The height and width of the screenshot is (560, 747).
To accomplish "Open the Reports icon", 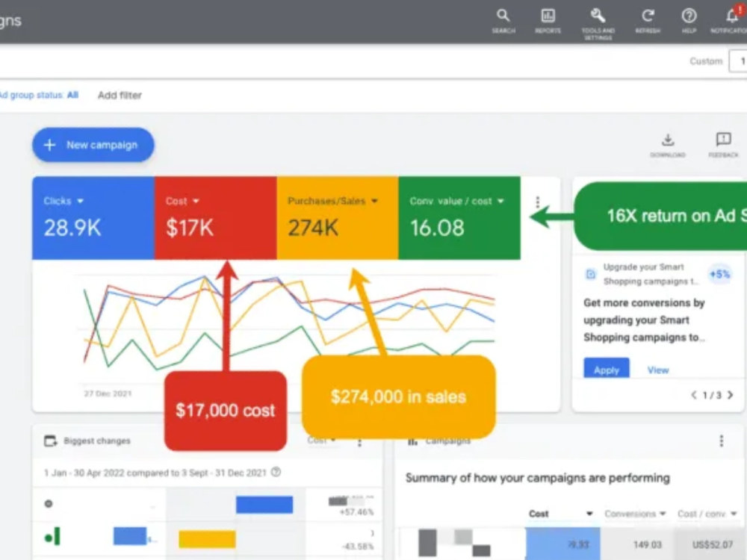I will tap(548, 20).
